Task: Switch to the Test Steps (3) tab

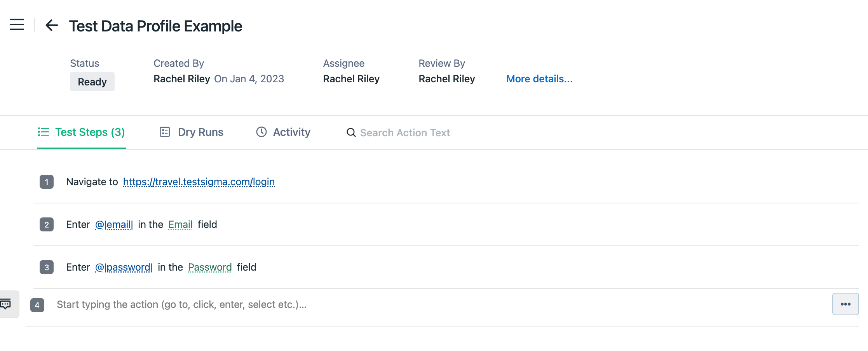Action: click(82, 132)
